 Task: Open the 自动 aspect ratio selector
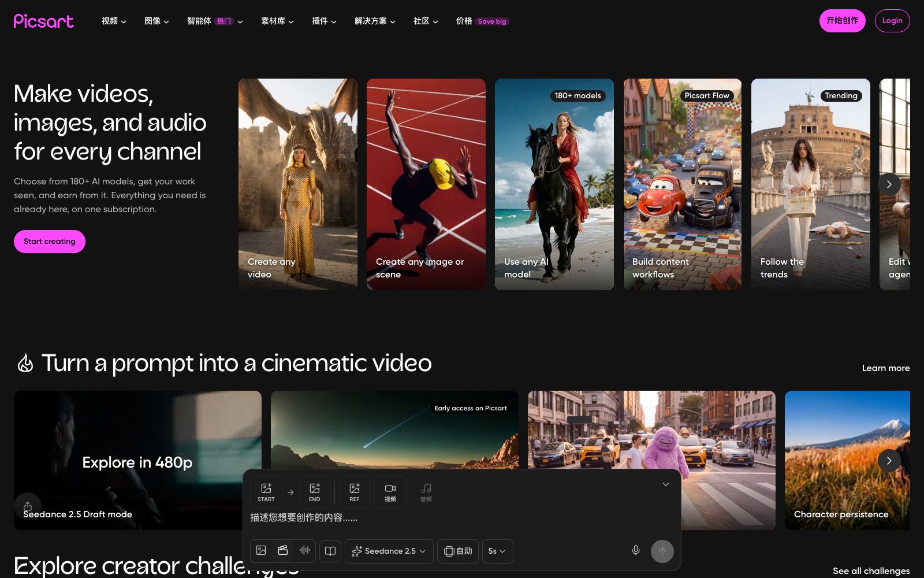tap(458, 551)
